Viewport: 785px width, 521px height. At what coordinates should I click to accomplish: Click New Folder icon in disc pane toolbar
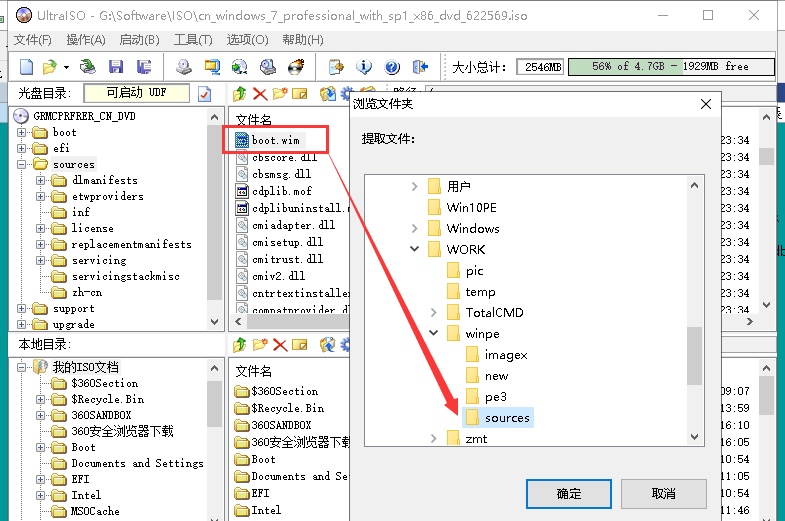pyautogui.click(x=280, y=94)
